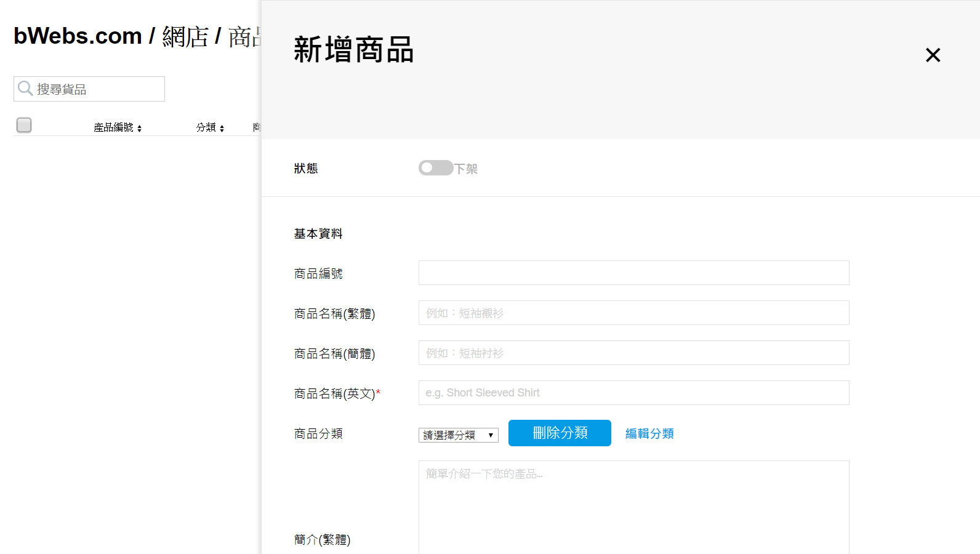Tick the select-all checkbox in table header
Screen dimensions: 980x554
[x=24, y=125]
